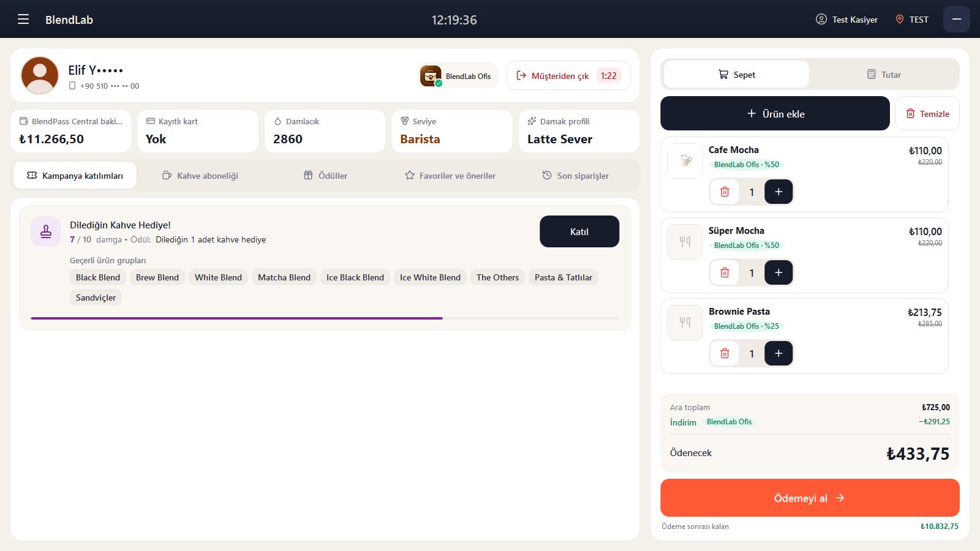Exit customer with Müşteriden çık
Viewport: 980px width, 551px height.
click(x=568, y=76)
